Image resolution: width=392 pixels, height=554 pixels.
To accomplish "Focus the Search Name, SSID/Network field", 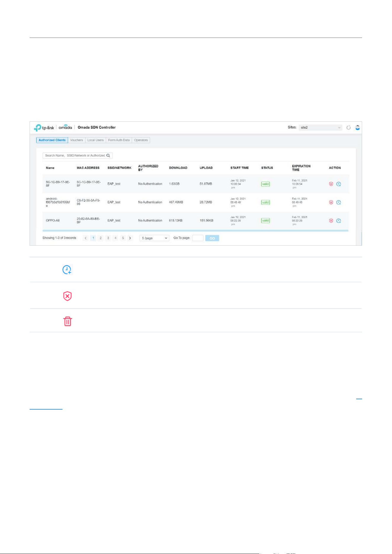I will (78, 155).
